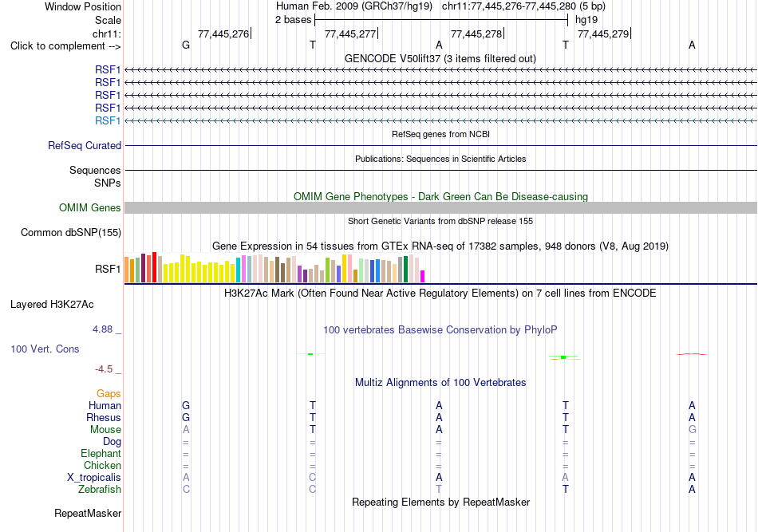Click the gray OMIM Genes bar
Image resolution: width=758 pixels, height=532 pixels.
coord(440,207)
